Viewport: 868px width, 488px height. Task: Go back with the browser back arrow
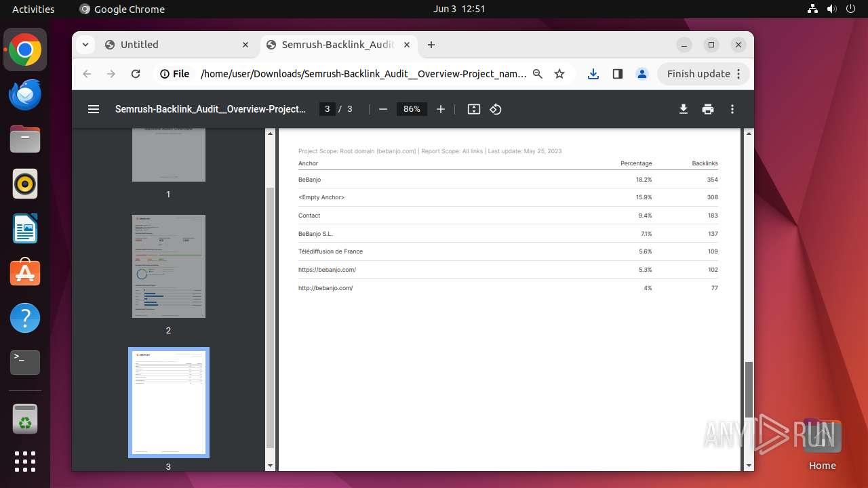coord(87,74)
